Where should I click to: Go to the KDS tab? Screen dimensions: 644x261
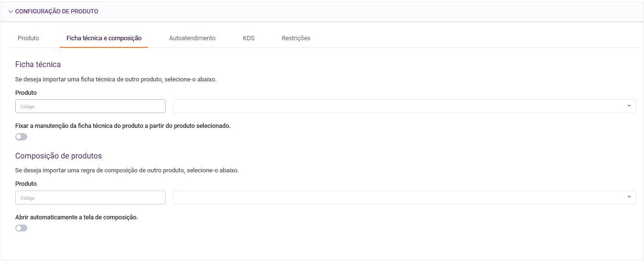point(248,38)
